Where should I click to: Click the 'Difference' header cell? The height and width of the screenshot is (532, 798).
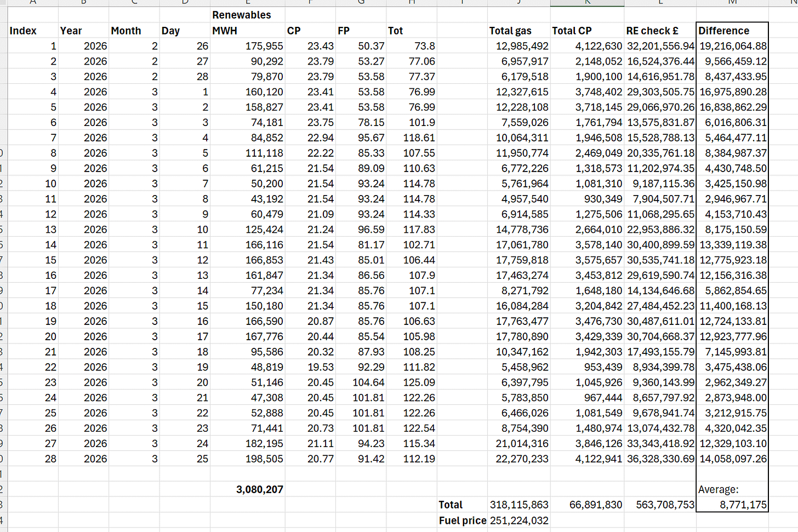(732, 31)
